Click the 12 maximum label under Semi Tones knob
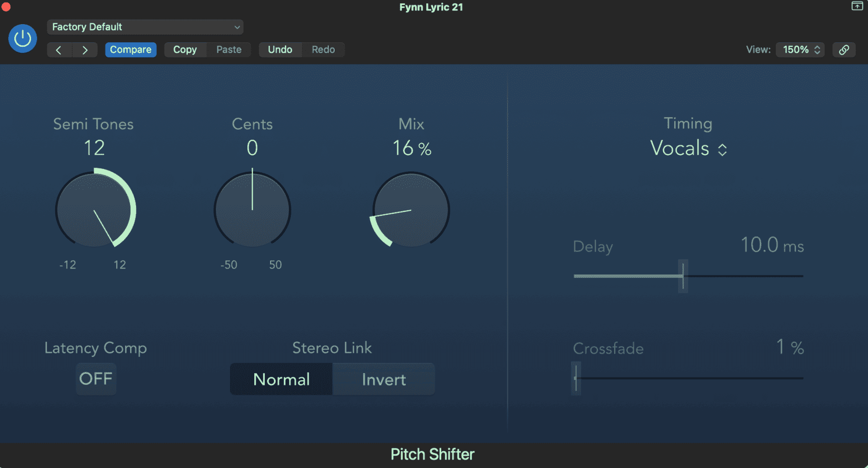This screenshot has height=468, width=868. (x=120, y=265)
